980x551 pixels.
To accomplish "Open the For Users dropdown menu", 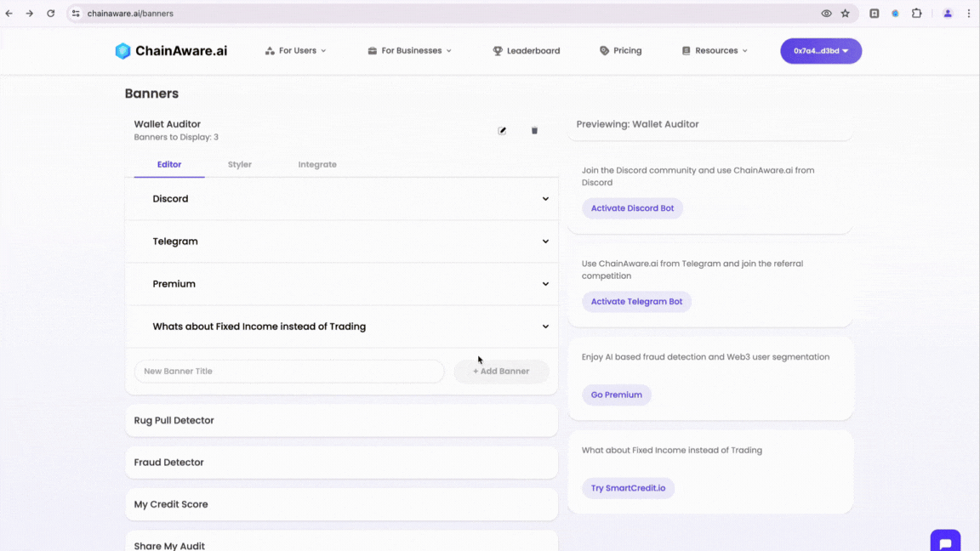I will click(x=296, y=51).
